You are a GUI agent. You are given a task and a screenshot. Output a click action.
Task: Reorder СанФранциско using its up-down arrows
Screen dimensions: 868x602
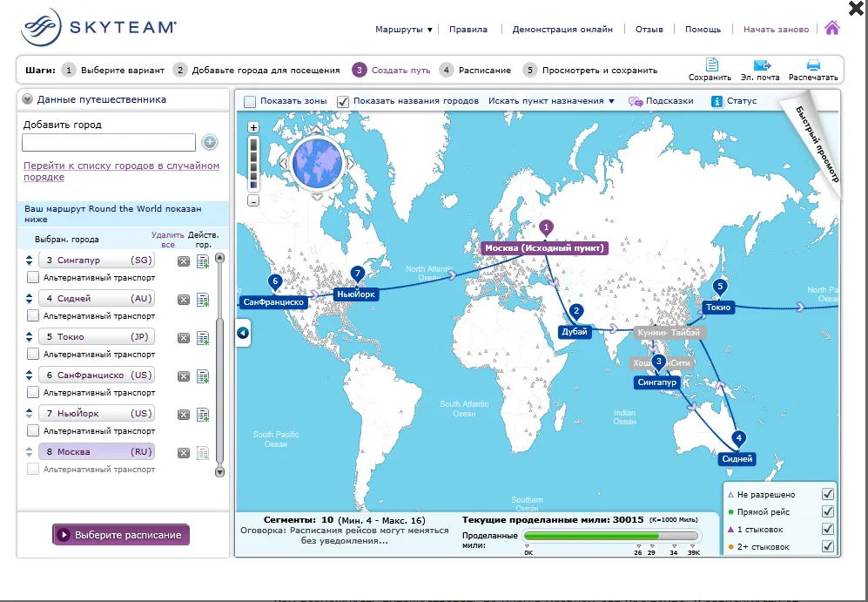(30, 375)
